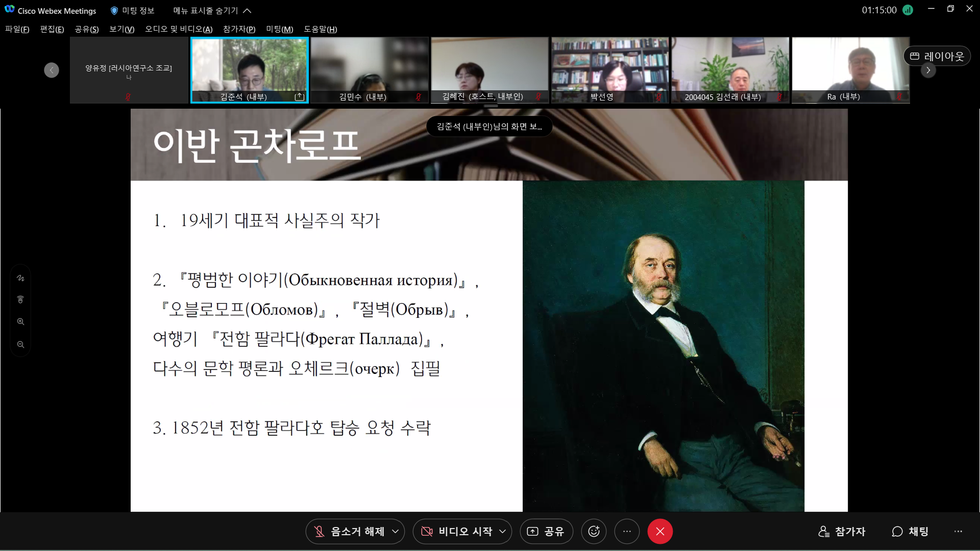Select 김혜진 host video thumbnail
The image size is (980, 551).
[x=490, y=70]
